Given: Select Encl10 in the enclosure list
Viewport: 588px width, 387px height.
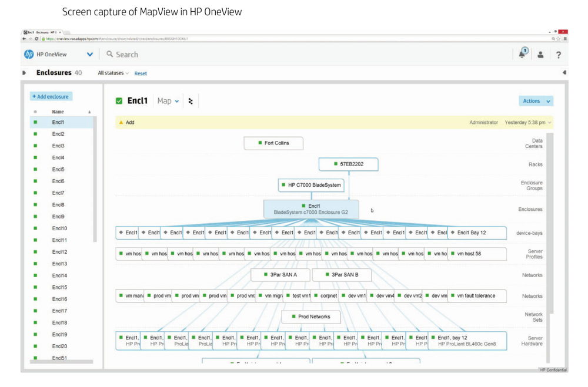Looking at the screenshot, I should pyautogui.click(x=59, y=228).
